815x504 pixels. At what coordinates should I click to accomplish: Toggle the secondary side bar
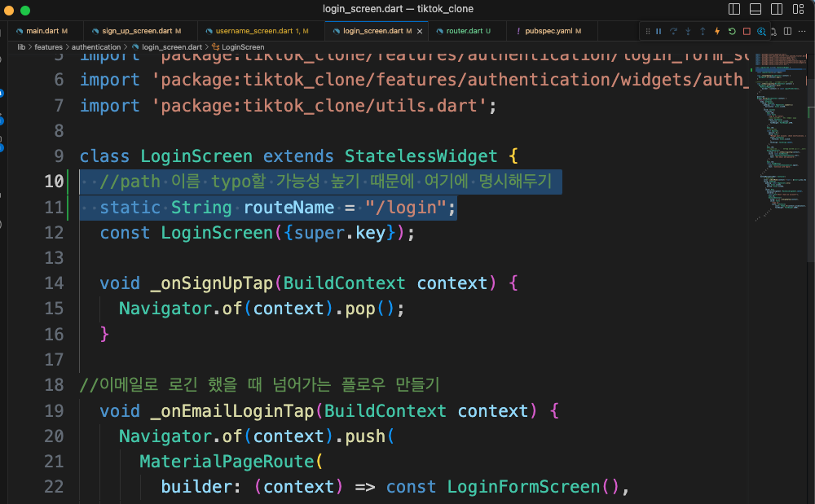[x=777, y=9]
